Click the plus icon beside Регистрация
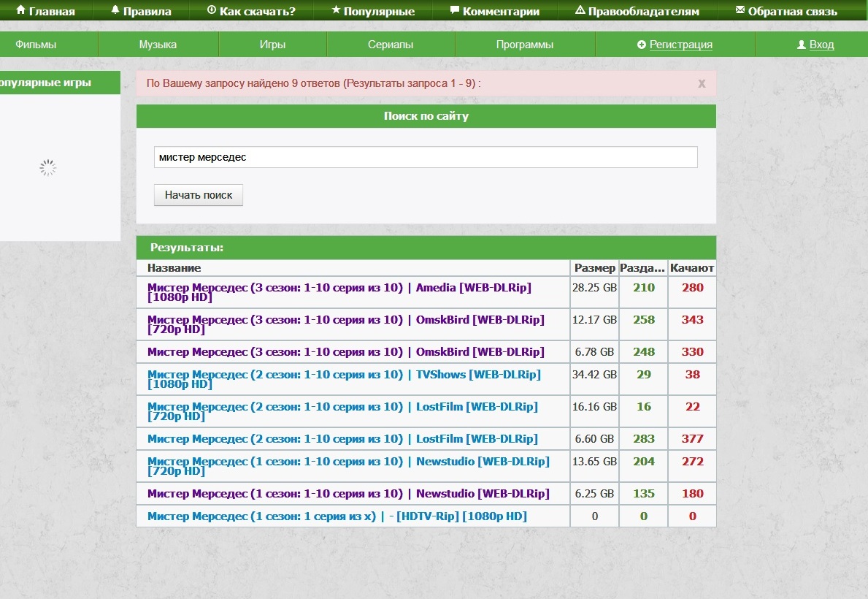Screen dimensions: 868x599 (x=642, y=45)
